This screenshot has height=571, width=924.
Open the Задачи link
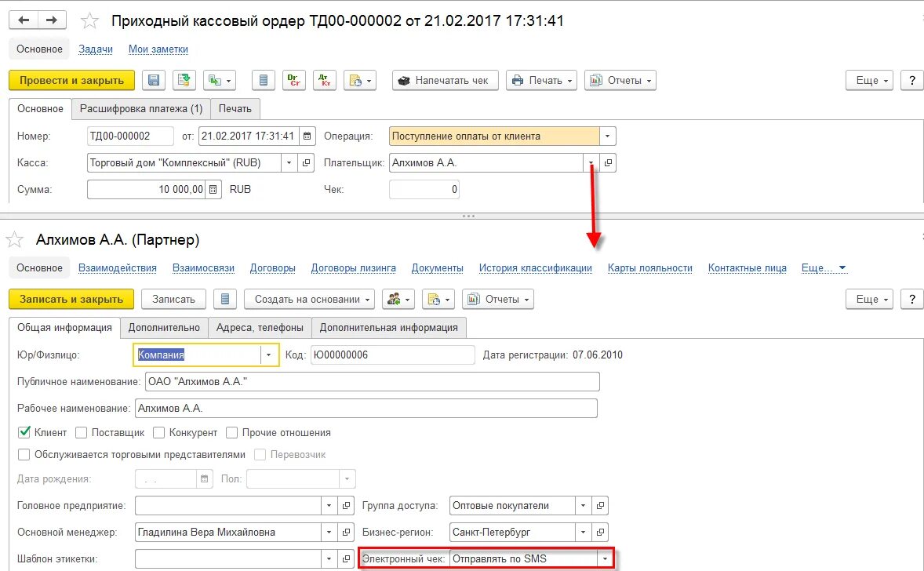pyautogui.click(x=96, y=49)
